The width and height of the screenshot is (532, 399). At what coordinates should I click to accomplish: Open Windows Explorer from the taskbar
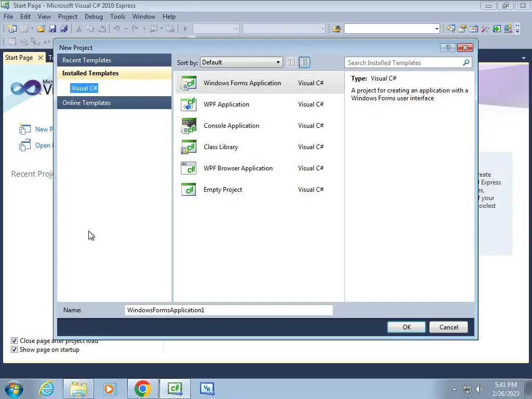78,389
